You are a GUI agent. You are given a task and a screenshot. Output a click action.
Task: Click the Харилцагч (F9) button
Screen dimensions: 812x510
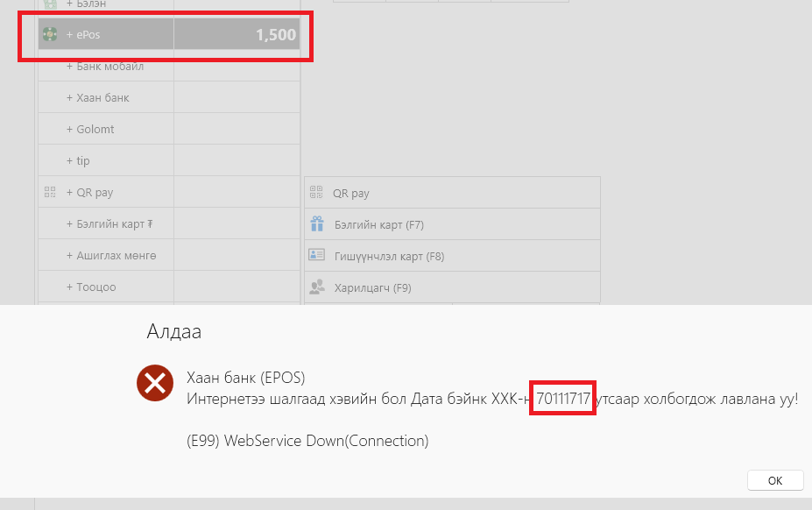452,287
